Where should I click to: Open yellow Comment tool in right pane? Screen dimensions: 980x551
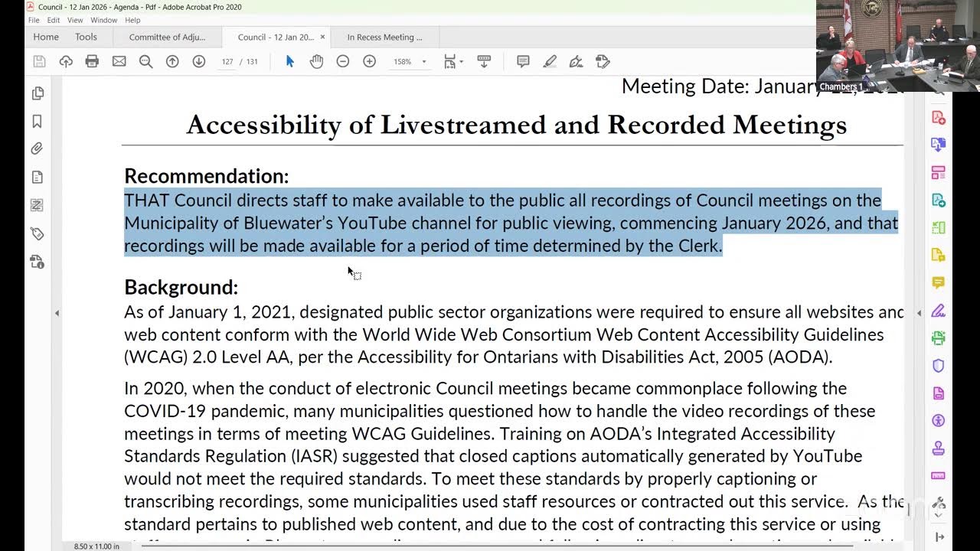(x=939, y=282)
